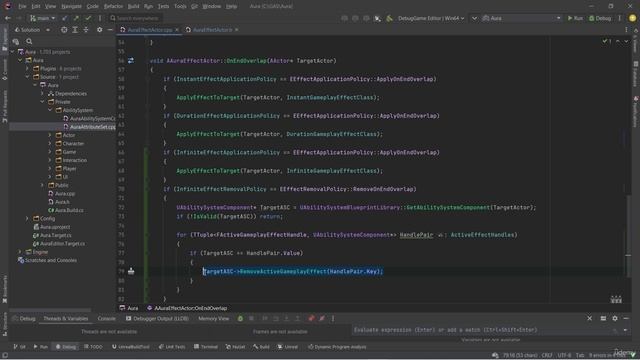This screenshot has width=640, height=360.
Task: Click the git push green arrow icon
Action: (x=76, y=18)
